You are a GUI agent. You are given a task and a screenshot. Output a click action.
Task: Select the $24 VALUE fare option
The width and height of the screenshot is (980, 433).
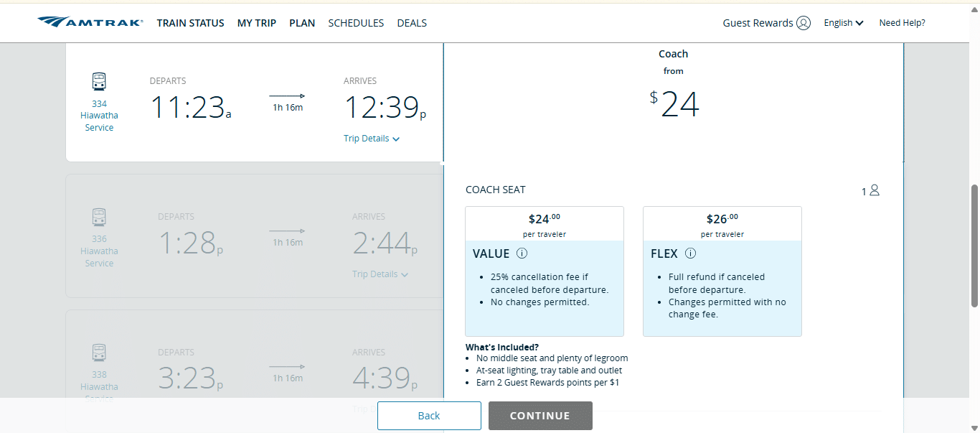click(545, 271)
